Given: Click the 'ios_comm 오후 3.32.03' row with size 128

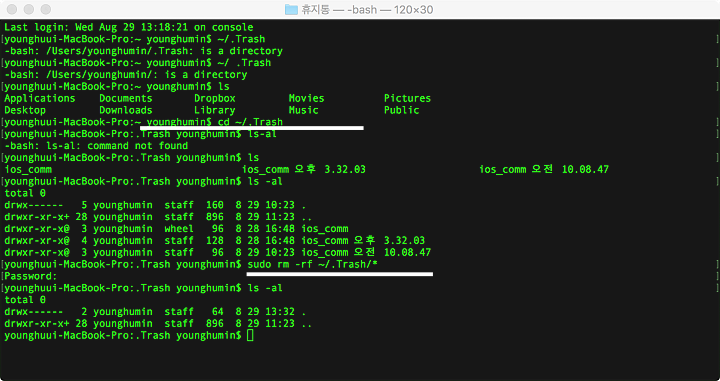Looking at the screenshot, I should pos(214,241).
